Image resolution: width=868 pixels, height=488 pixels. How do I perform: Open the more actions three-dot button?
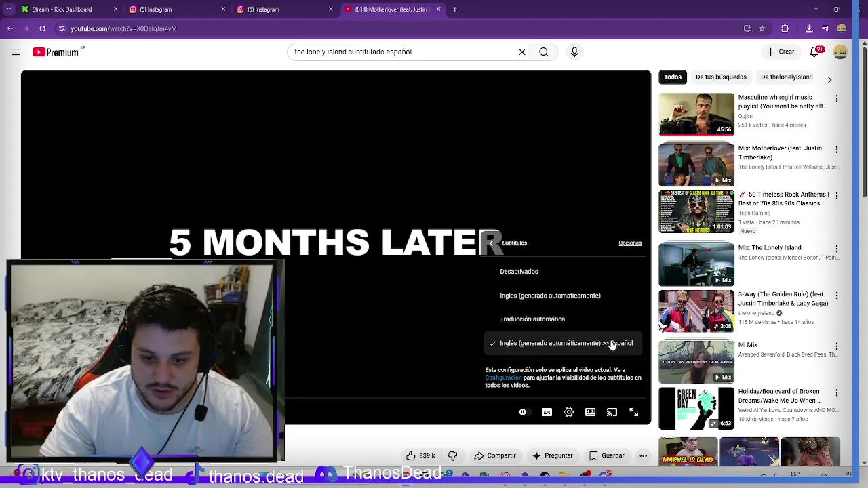[x=643, y=455]
